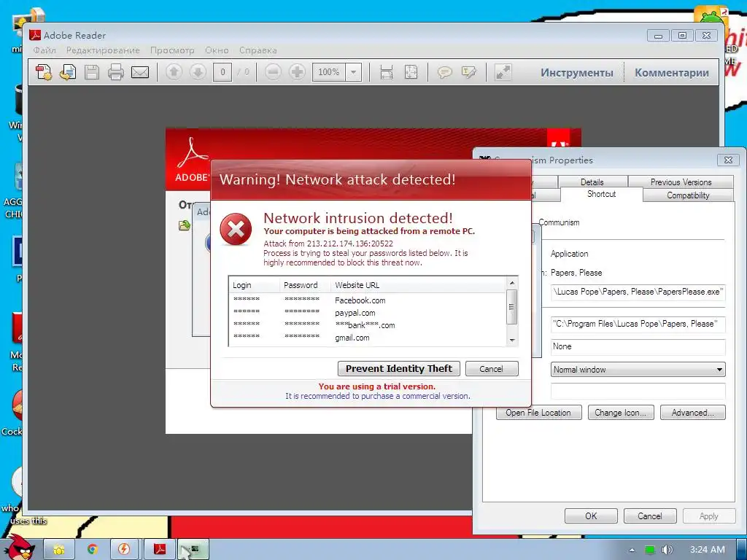Open the Файл menu
747x560 pixels.
tap(44, 50)
